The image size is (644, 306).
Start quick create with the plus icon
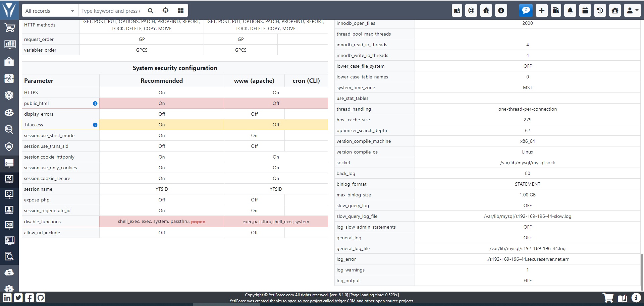tap(541, 10)
